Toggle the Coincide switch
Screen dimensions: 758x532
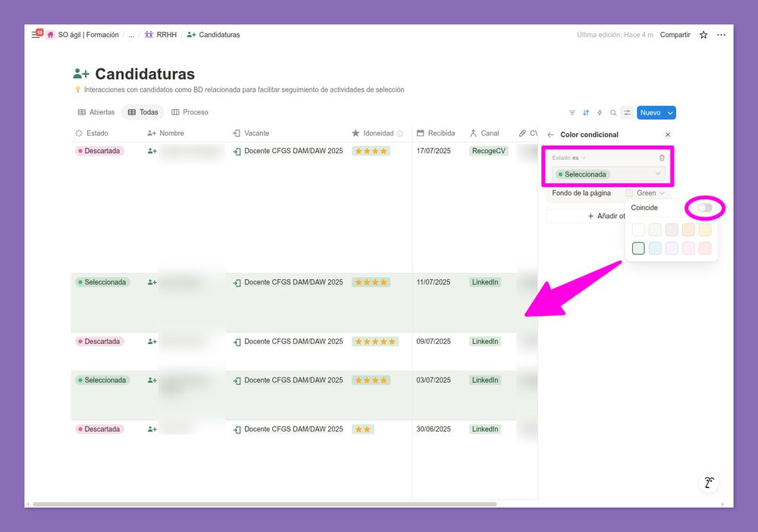705,208
